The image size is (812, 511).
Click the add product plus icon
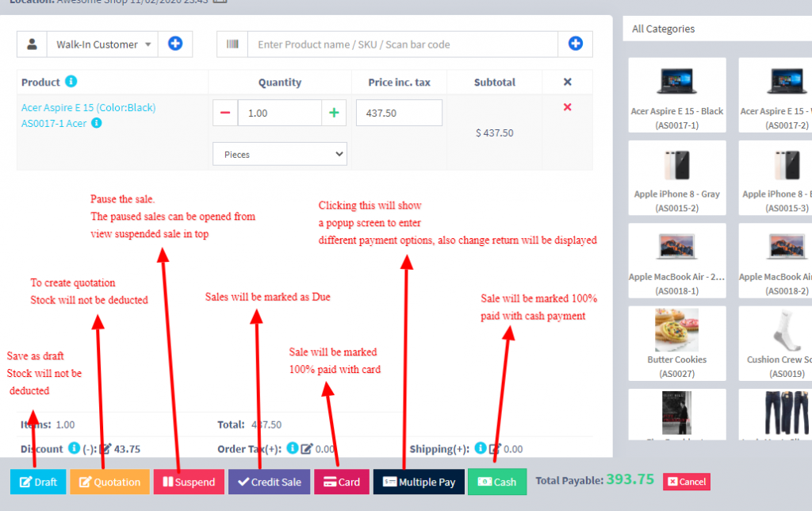tap(575, 44)
